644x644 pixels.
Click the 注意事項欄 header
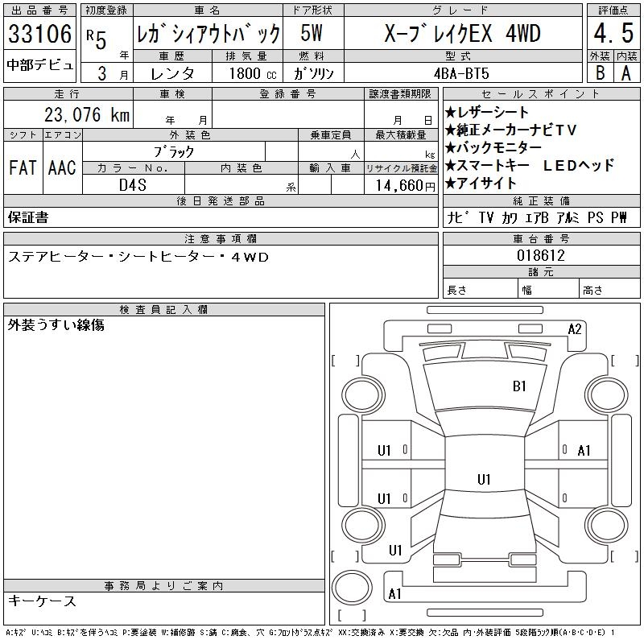pos(221,238)
